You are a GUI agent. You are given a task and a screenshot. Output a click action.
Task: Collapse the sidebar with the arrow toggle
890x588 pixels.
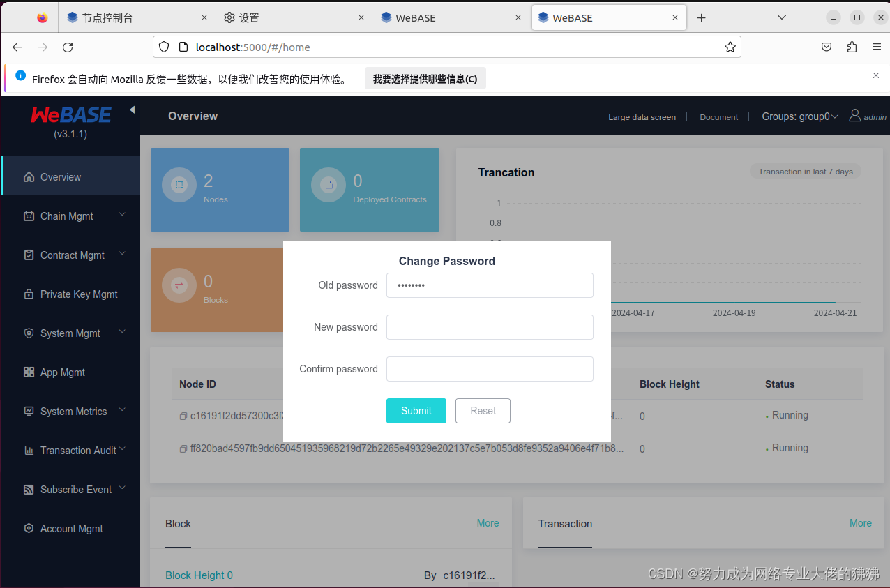click(x=132, y=109)
